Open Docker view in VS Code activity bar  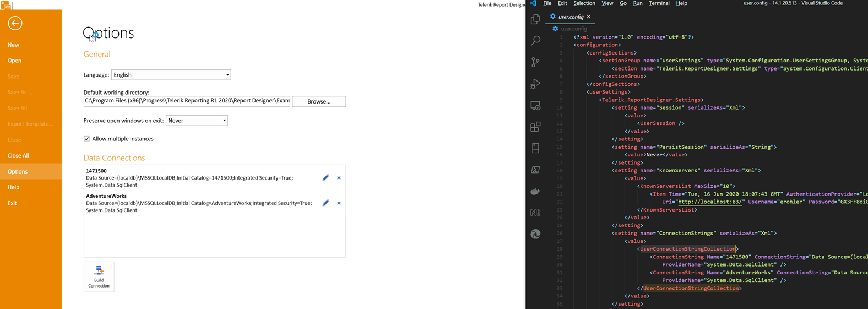[535, 191]
